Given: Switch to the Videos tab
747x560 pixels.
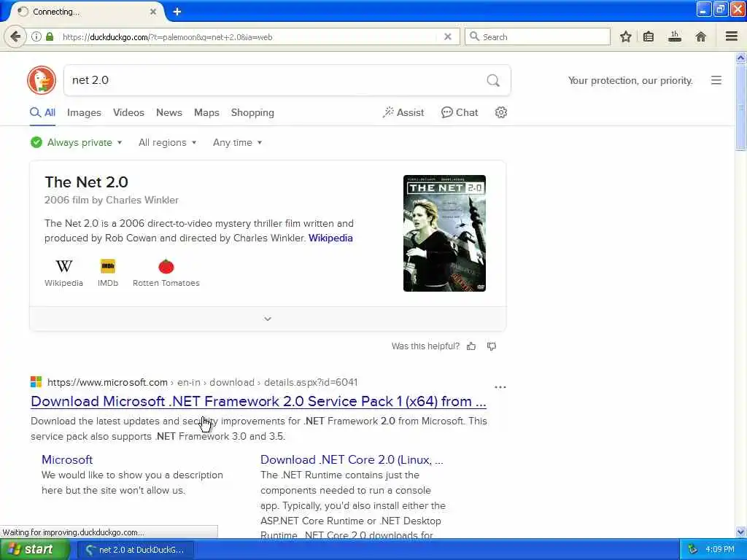Looking at the screenshot, I should [x=128, y=113].
